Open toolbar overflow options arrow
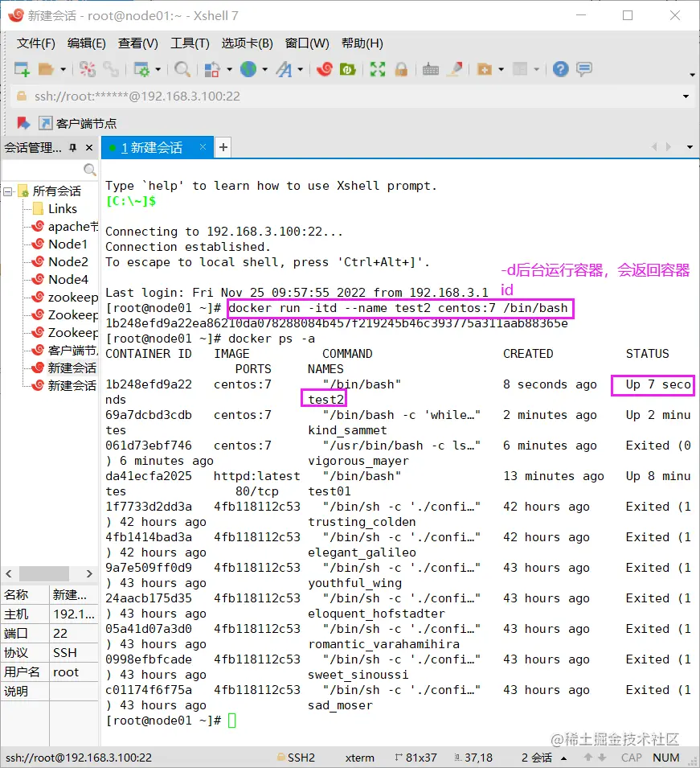Image resolution: width=700 pixels, height=768 pixels. click(x=692, y=75)
